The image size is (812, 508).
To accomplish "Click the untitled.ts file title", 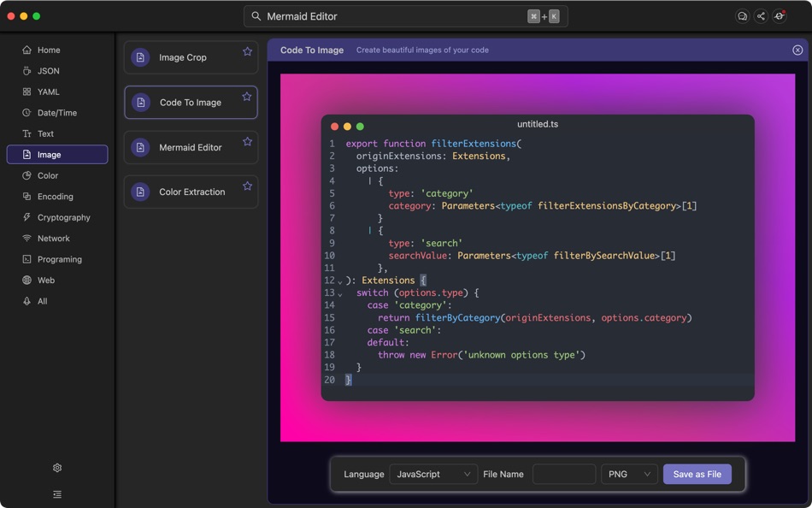I will (x=538, y=124).
